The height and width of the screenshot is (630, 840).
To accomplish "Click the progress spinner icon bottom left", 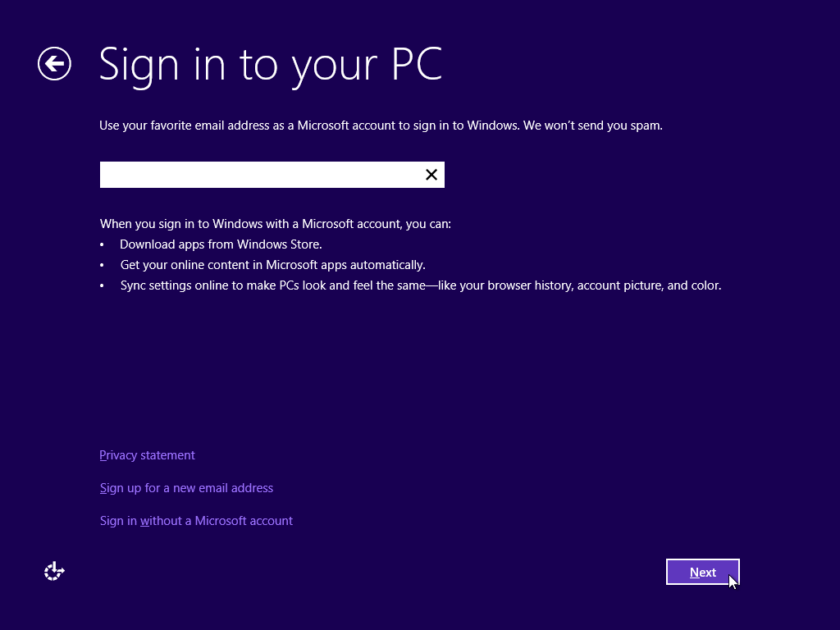I will tap(53, 570).
